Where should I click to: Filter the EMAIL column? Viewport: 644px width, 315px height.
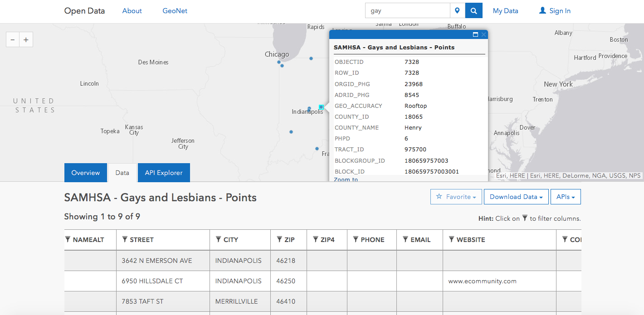pyautogui.click(x=405, y=239)
